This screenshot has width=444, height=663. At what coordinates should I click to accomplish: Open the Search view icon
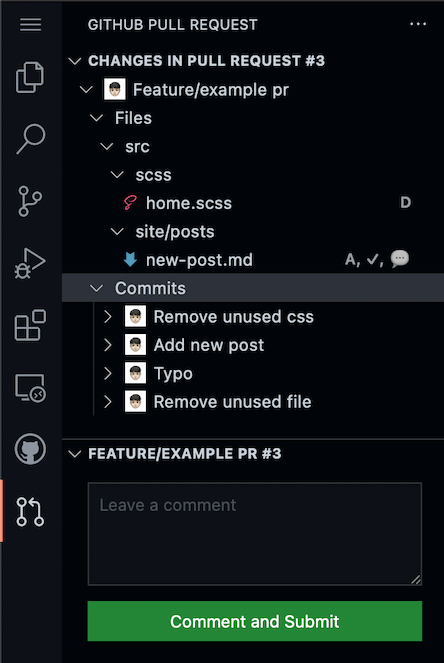tap(30, 139)
